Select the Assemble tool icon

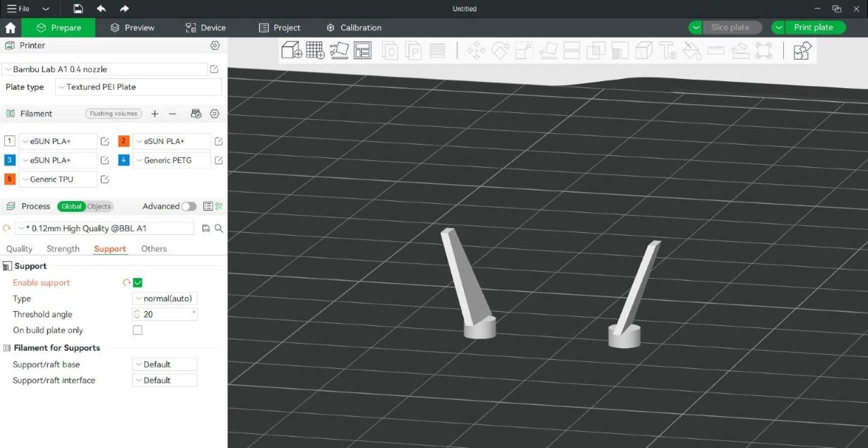coord(740,50)
